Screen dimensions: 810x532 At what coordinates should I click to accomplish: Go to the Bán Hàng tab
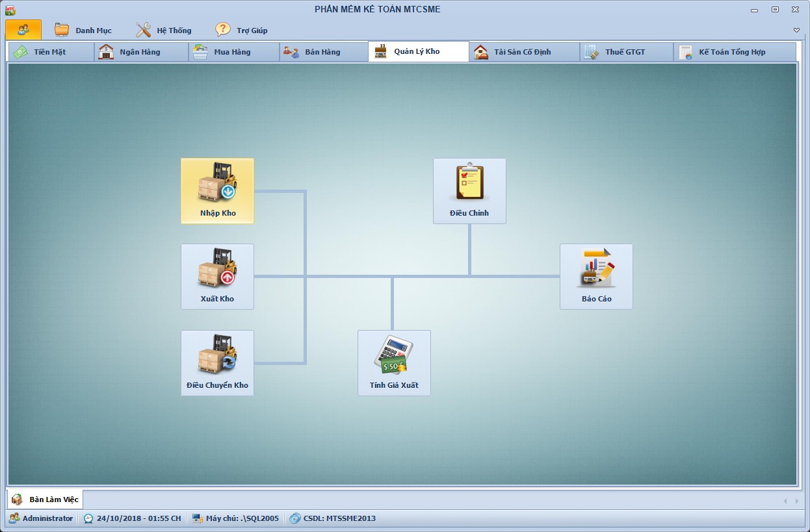(322, 52)
